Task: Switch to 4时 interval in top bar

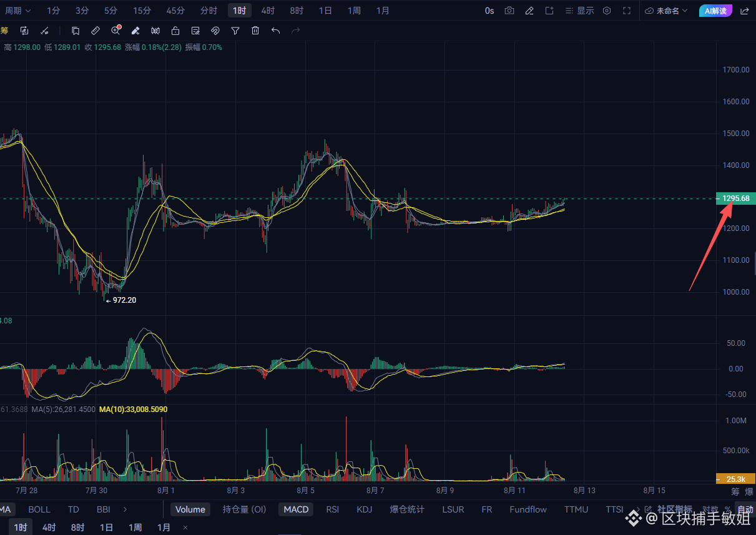Action: coord(268,11)
